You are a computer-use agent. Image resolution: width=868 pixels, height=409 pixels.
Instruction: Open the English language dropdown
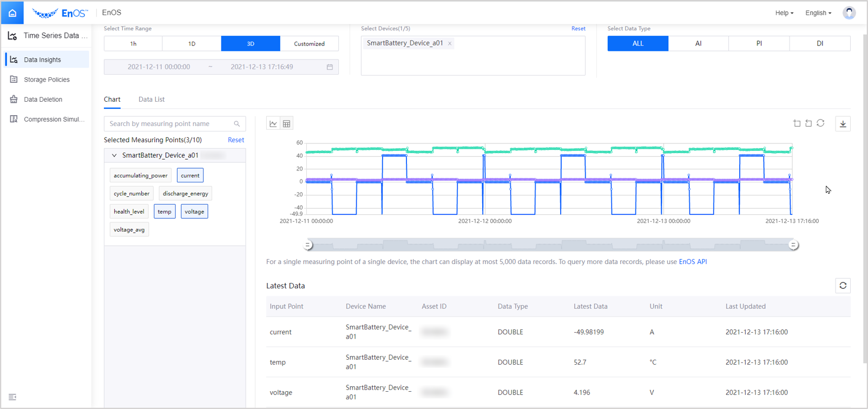(818, 13)
